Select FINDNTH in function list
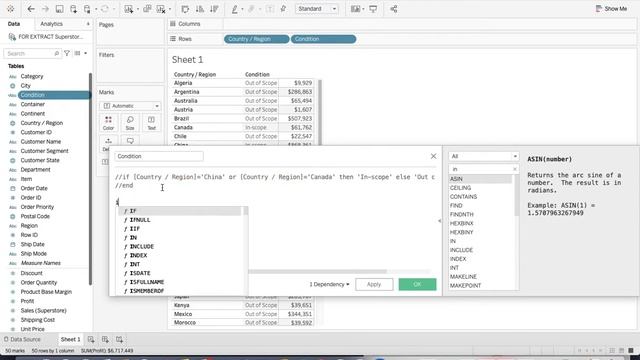Screen dimensions: 640x360 462,214
